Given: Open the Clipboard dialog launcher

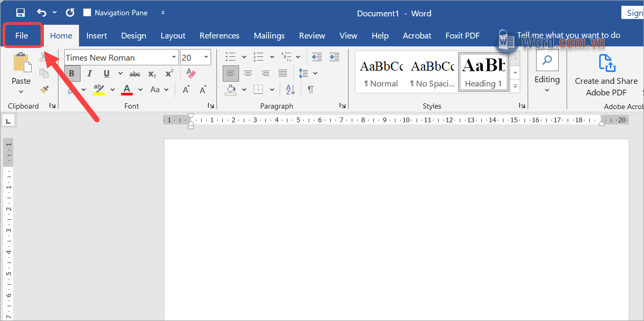Looking at the screenshot, I should 52,106.
